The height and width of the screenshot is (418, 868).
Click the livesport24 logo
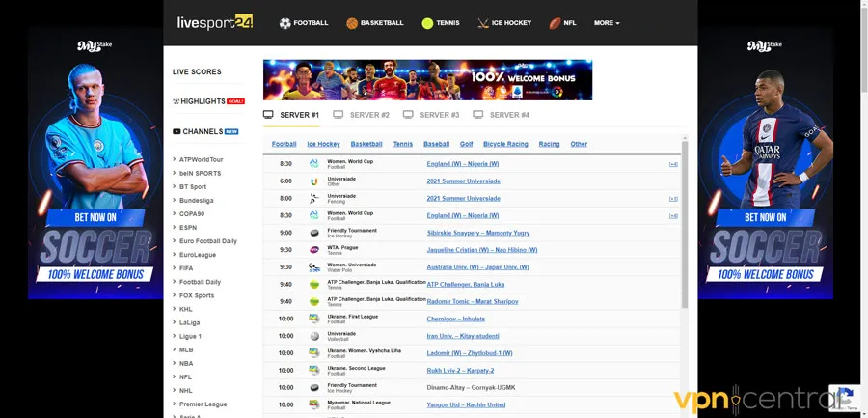point(214,22)
